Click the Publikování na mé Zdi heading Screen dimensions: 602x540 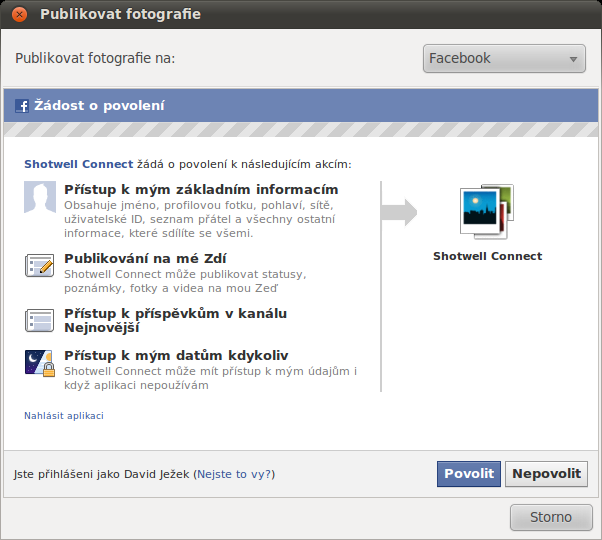(145, 259)
